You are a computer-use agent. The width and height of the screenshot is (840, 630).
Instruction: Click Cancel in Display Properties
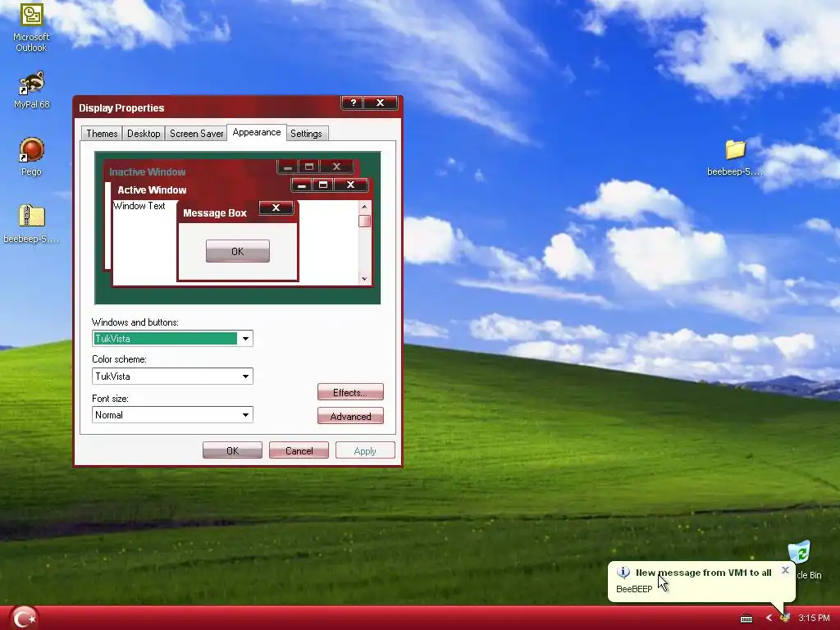coord(299,450)
